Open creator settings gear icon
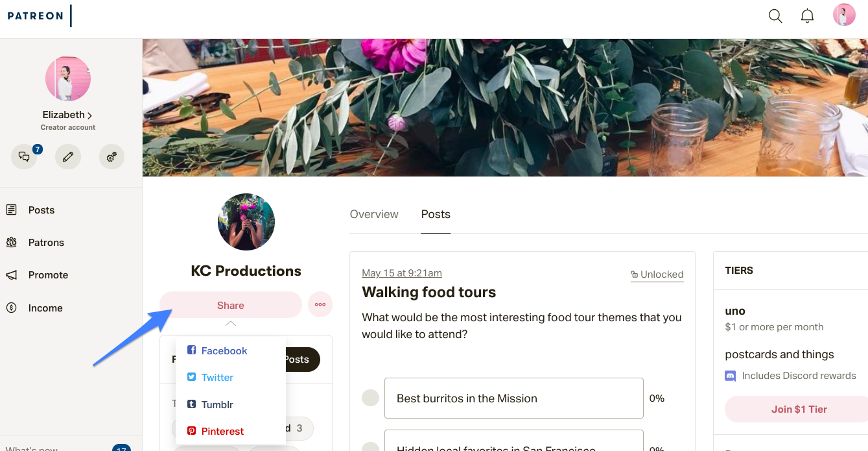Image resolution: width=868 pixels, height=451 pixels. pos(111,156)
